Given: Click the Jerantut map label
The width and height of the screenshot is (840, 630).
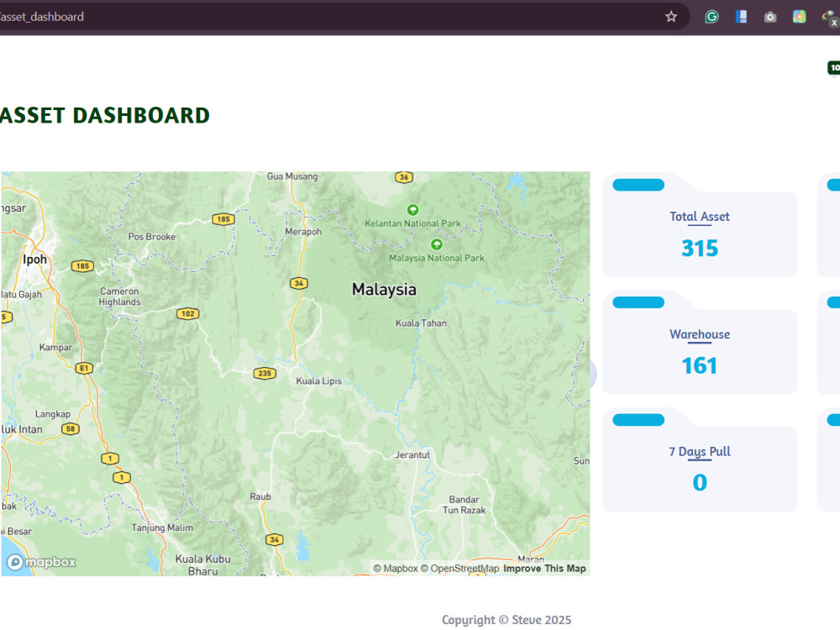Looking at the screenshot, I should (412, 454).
